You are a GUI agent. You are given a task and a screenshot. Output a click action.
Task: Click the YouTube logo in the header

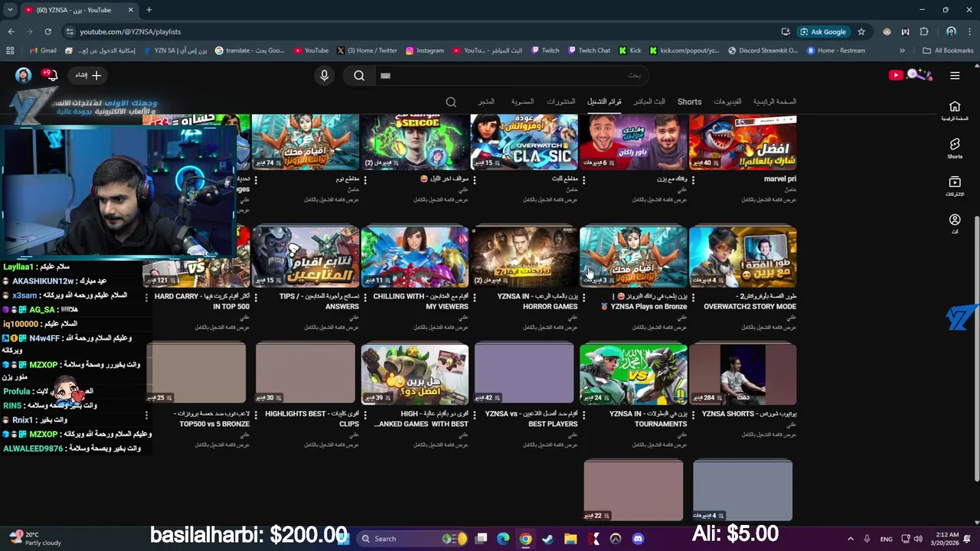(x=910, y=75)
